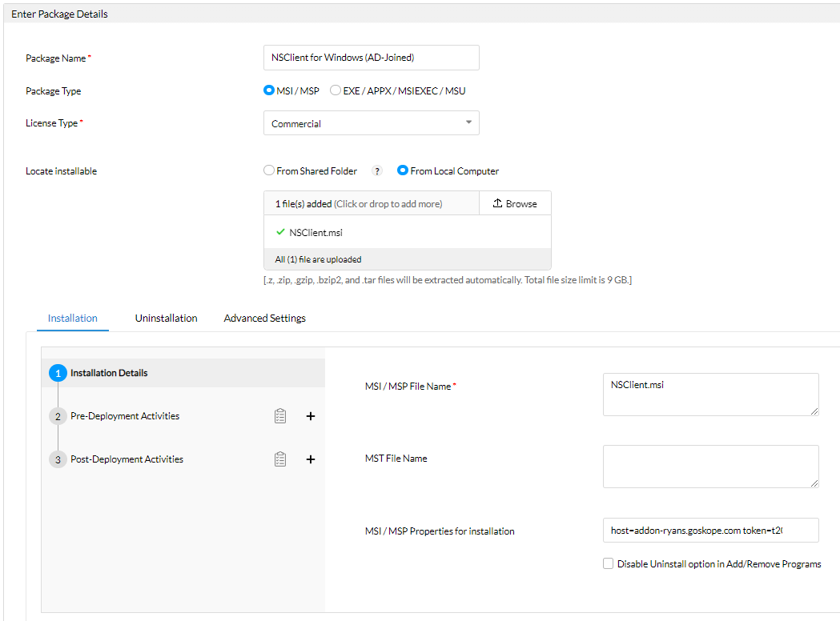This screenshot has height=621, width=840.
Task: Add a new Post-Deployment activity
Action: pyautogui.click(x=311, y=459)
